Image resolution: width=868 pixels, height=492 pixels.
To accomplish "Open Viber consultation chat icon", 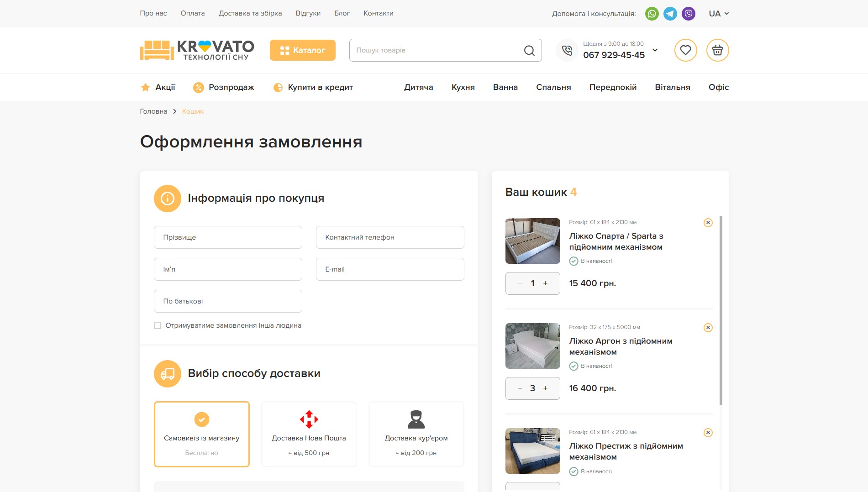I will (x=688, y=14).
